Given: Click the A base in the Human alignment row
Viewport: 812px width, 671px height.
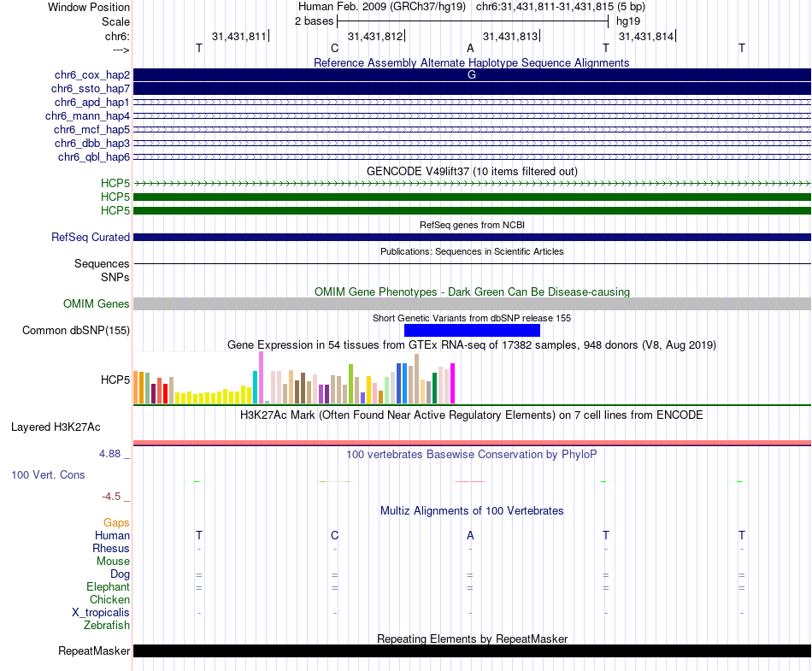Looking at the screenshot, I should [x=470, y=535].
